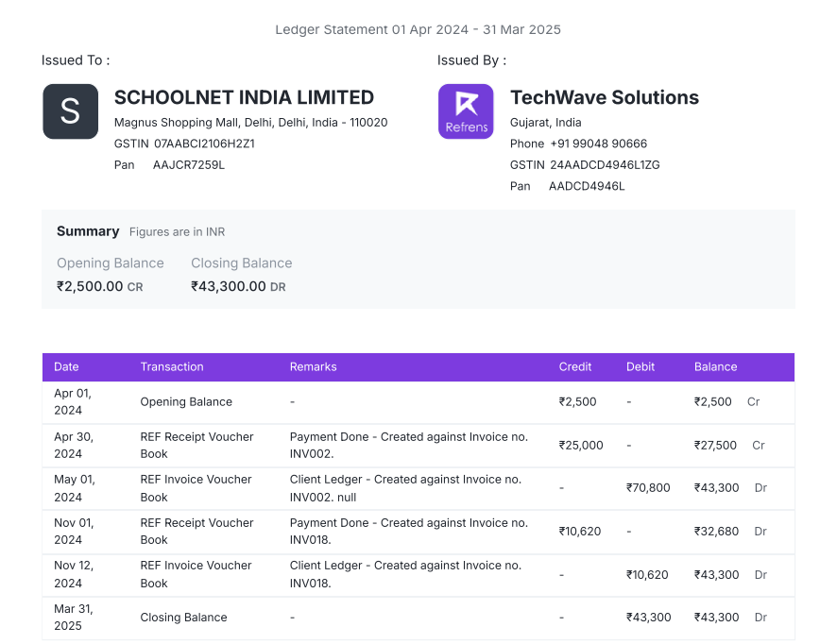Click the 'Closing Balance' transaction cell
This screenshot has width=837, height=644.
tap(183, 618)
